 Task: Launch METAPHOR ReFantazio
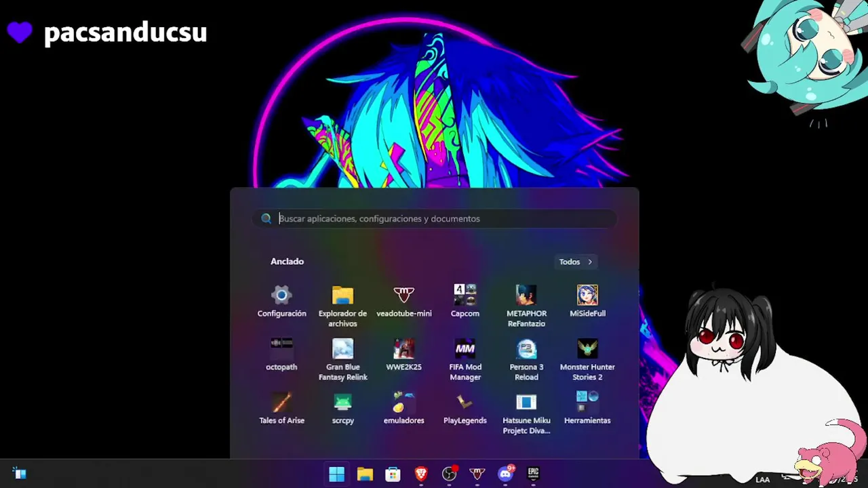pyautogui.click(x=526, y=306)
